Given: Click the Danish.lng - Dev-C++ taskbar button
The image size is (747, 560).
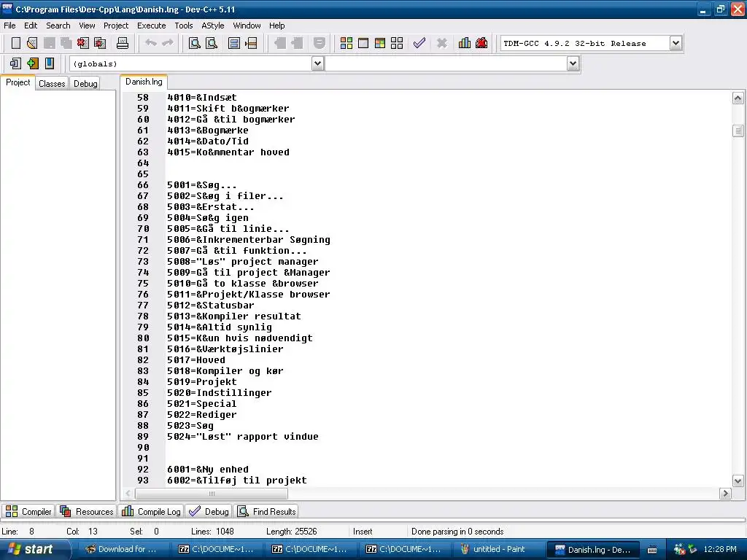Looking at the screenshot, I should coord(592,549).
